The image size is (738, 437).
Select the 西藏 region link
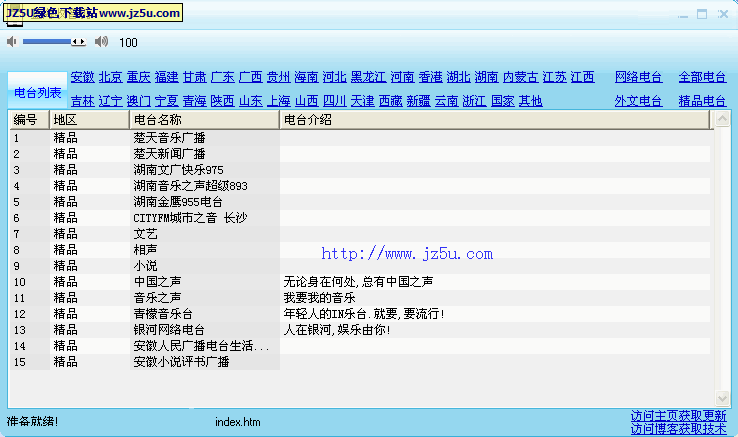coord(391,101)
